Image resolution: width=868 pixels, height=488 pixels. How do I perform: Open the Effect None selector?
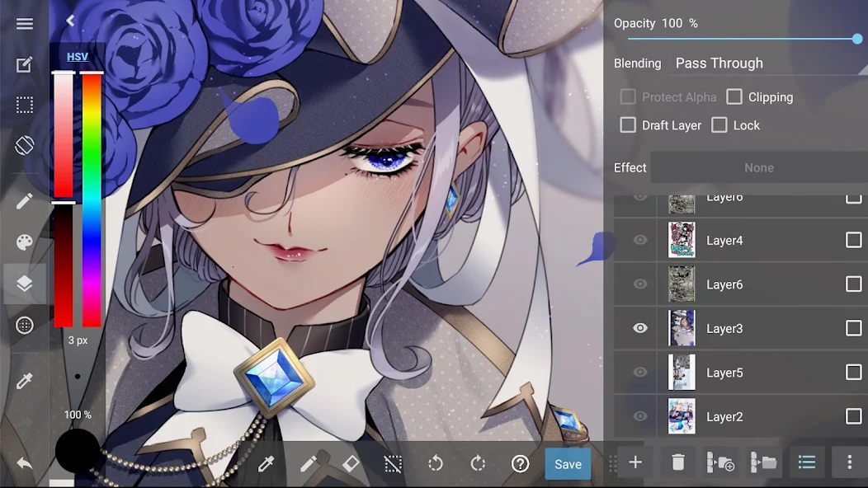click(x=758, y=167)
